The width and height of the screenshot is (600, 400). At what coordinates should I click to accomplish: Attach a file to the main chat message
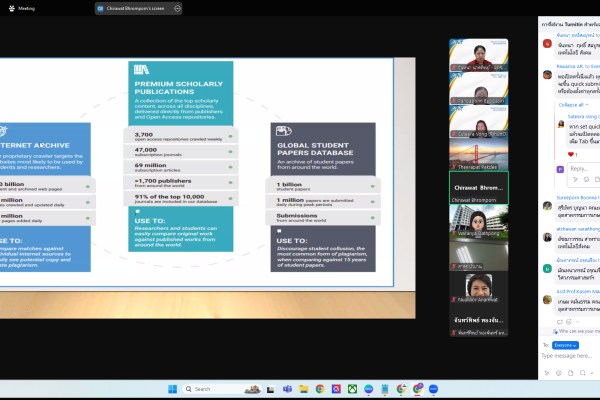click(571, 373)
